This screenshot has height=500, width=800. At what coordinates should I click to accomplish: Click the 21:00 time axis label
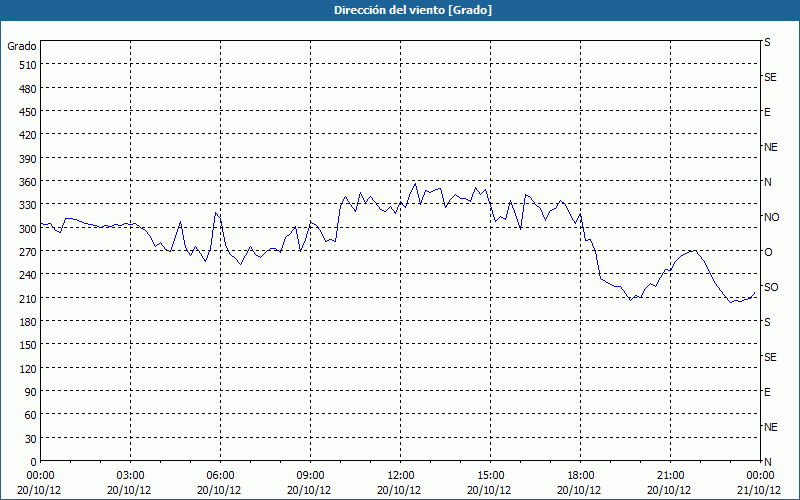(x=670, y=476)
